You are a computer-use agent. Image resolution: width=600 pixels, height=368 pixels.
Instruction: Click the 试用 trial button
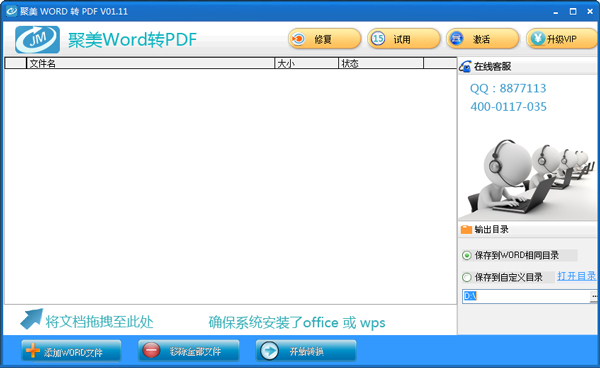click(x=404, y=39)
